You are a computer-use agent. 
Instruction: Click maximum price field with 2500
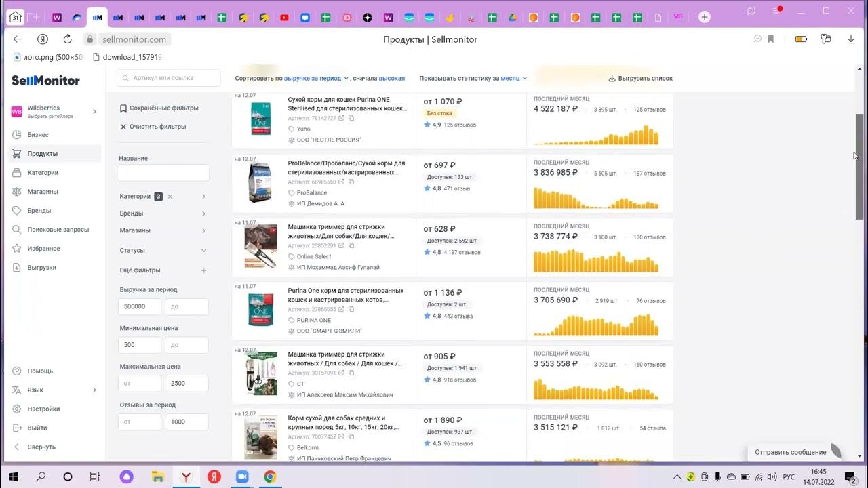pyautogui.click(x=186, y=383)
